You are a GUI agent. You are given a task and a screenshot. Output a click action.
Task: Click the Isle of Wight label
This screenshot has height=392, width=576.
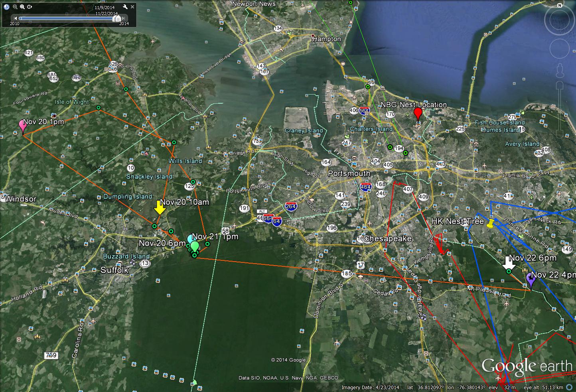72,102
